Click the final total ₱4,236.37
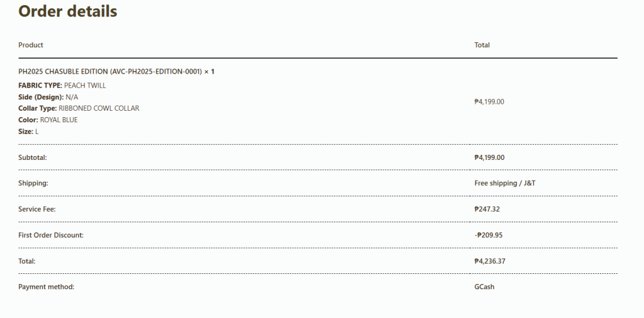 (489, 261)
